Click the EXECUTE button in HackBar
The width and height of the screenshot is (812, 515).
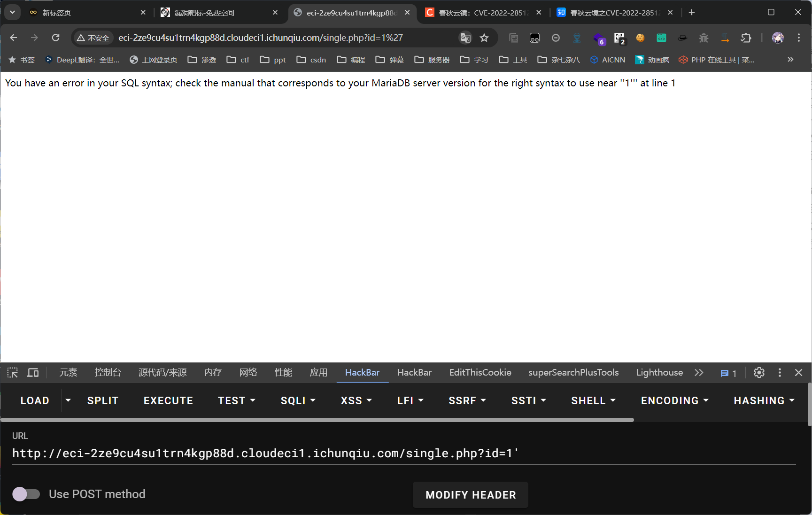[168, 400]
